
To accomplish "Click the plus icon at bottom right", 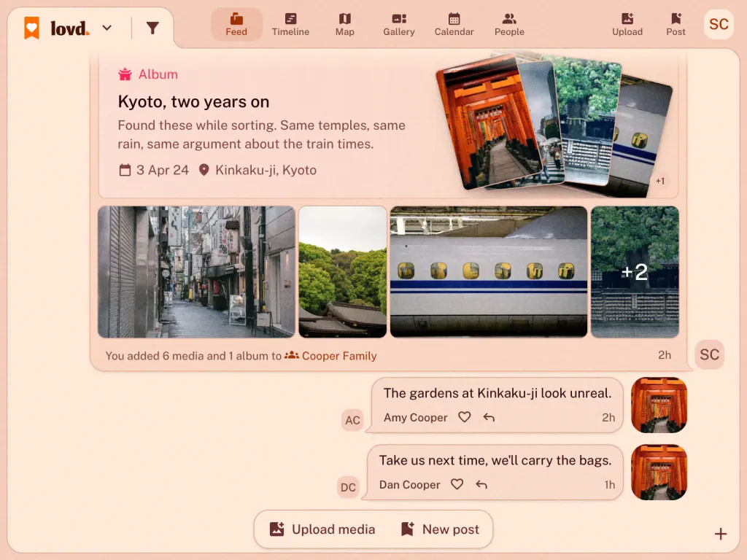I will (x=720, y=534).
